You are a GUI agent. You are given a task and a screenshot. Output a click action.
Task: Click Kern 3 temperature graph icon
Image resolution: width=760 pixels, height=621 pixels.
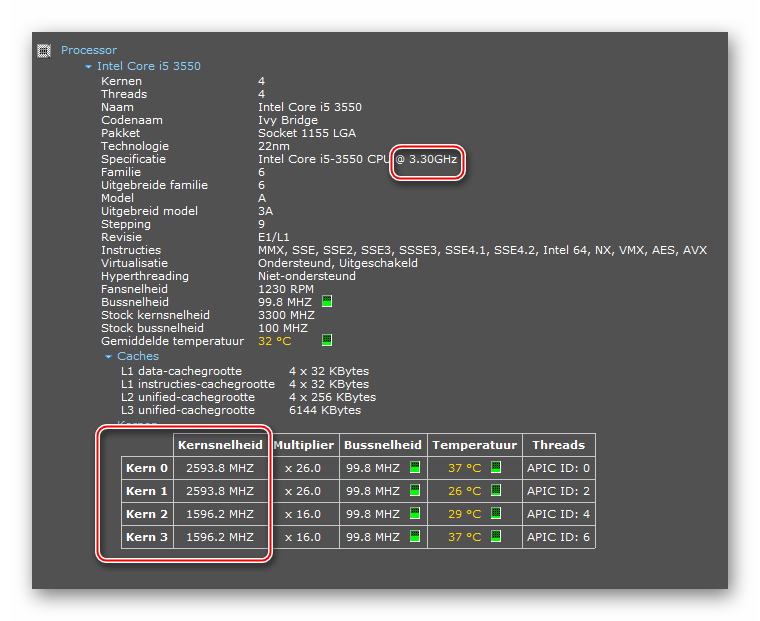coord(496,536)
